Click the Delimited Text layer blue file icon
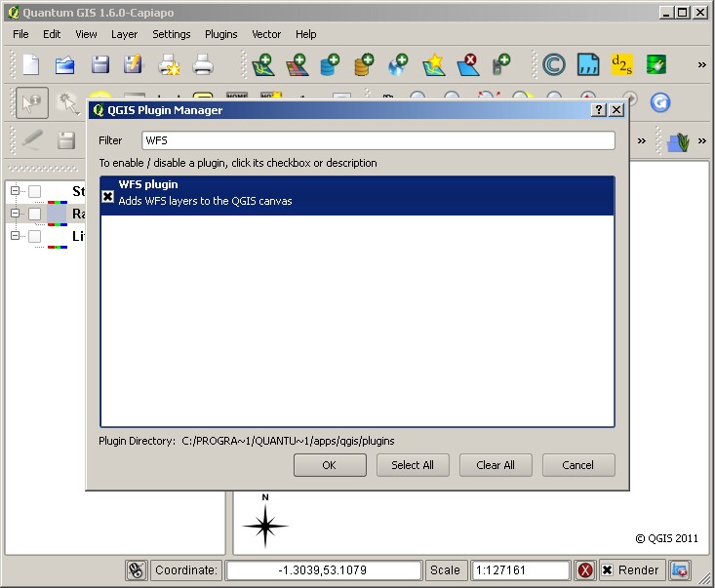The height and width of the screenshot is (588, 715). click(x=588, y=64)
